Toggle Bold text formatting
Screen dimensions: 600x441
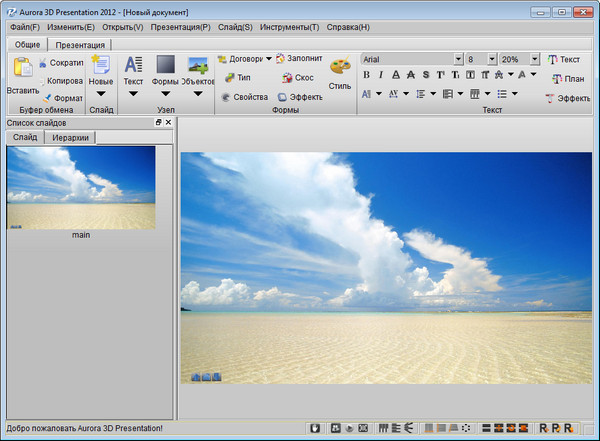coord(366,74)
